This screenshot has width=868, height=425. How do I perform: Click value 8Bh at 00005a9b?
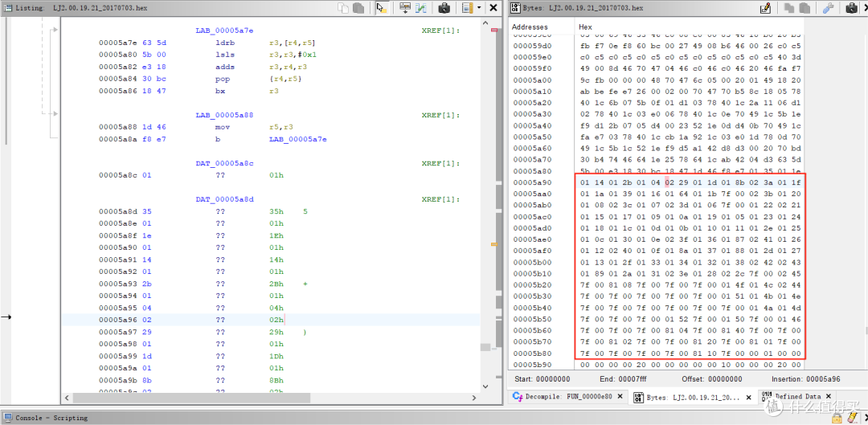pos(276,380)
